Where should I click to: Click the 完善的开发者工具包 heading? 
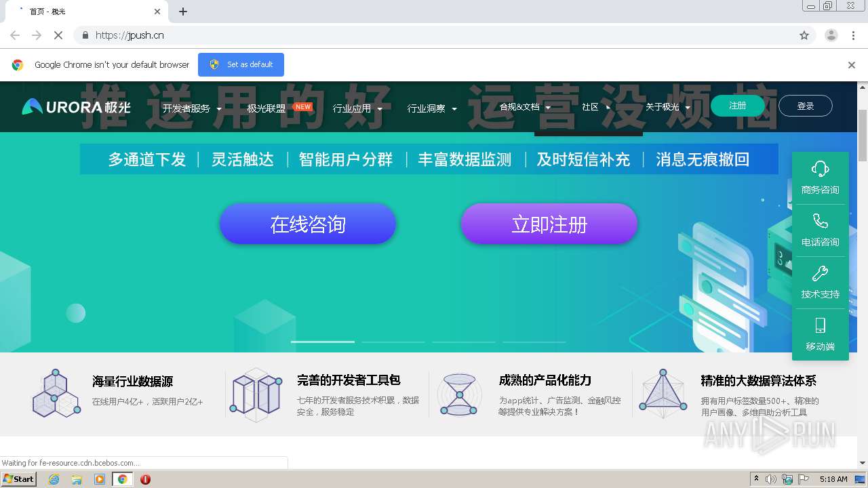pyautogui.click(x=349, y=380)
